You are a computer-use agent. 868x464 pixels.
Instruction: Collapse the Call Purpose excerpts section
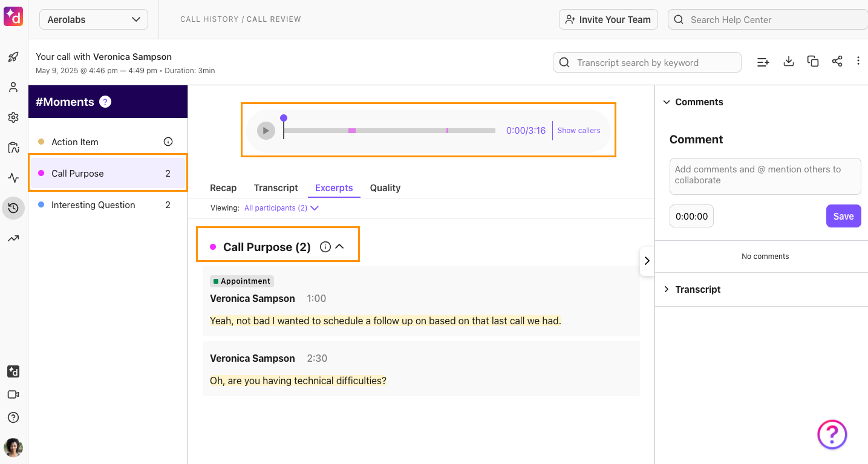tap(339, 246)
